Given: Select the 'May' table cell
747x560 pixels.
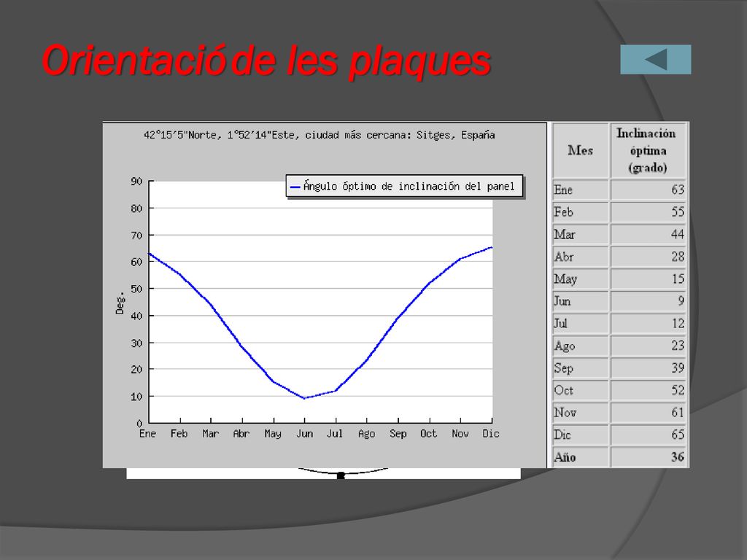Looking at the screenshot, I should click(x=580, y=279).
